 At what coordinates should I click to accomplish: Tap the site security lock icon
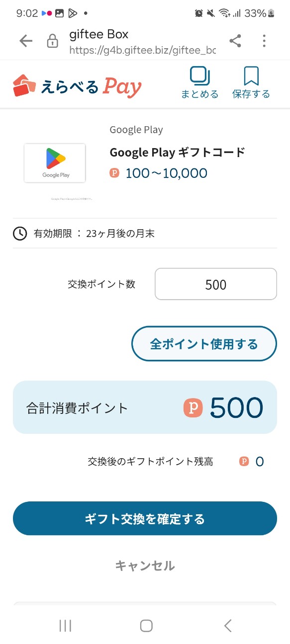coord(52,41)
